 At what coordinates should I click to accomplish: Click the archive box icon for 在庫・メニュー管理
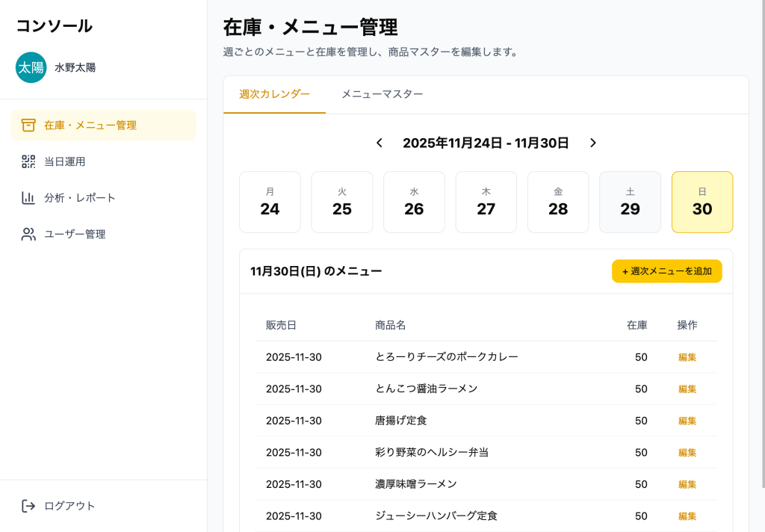point(28,125)
